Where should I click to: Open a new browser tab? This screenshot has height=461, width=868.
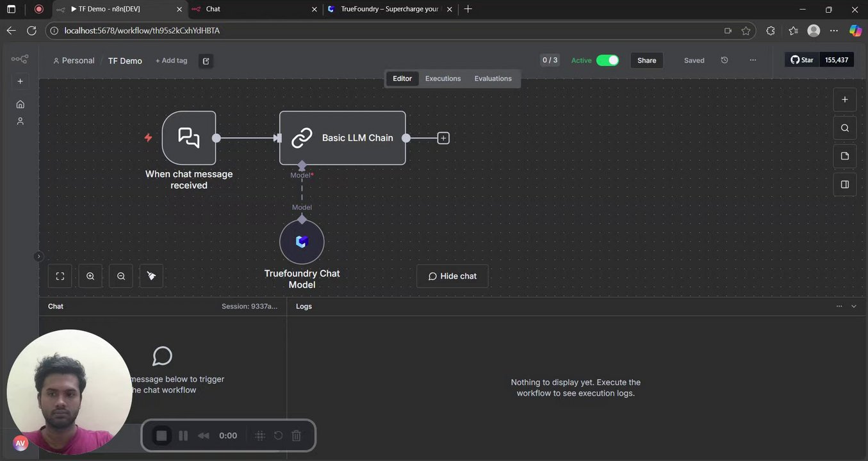pos(468,9)
